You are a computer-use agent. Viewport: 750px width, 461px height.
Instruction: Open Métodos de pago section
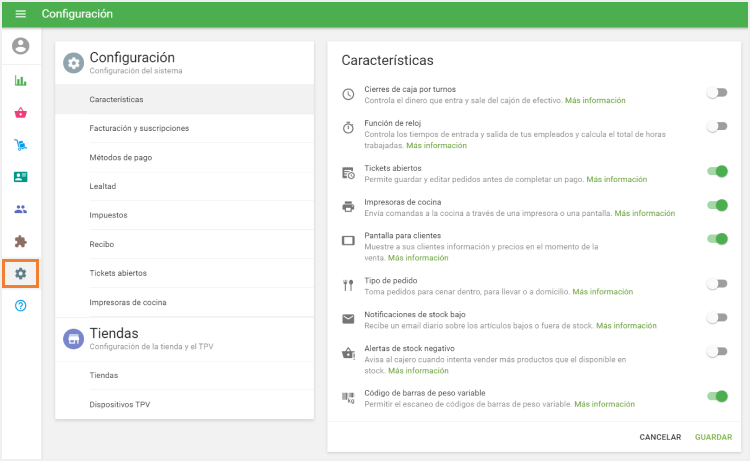tap(185, 157)
